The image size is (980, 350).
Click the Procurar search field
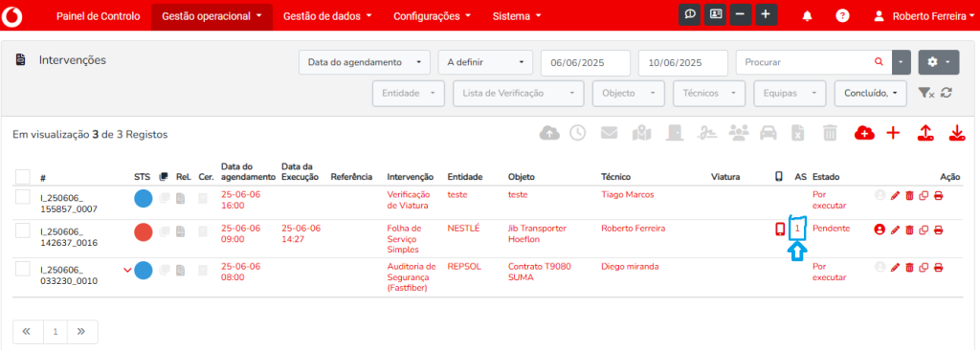(814, 62)
